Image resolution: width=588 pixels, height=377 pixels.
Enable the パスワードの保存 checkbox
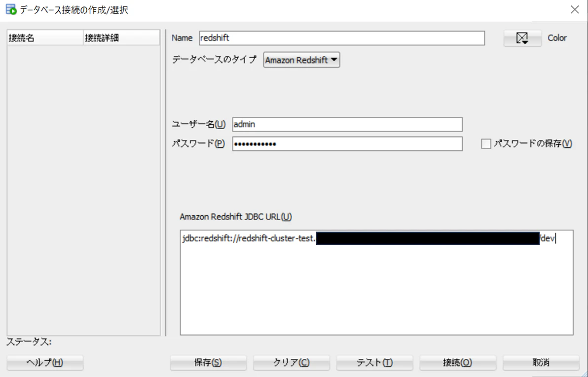[486, 143]
